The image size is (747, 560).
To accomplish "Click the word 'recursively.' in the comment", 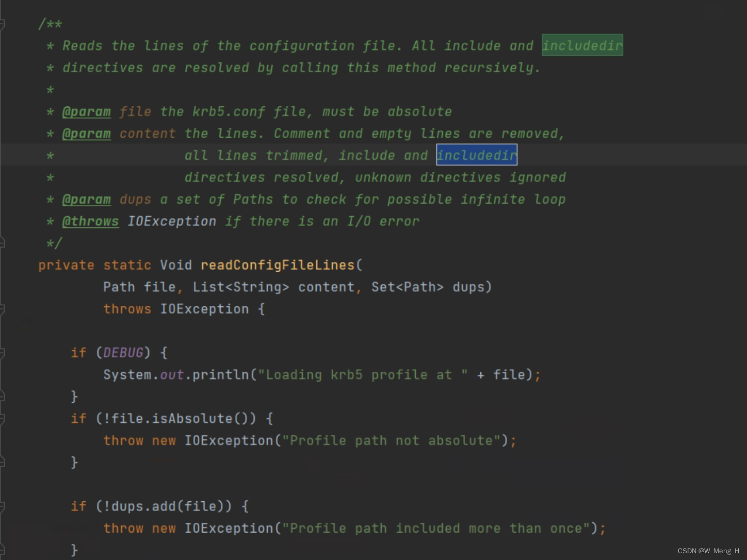I will [x=492, y=68].
